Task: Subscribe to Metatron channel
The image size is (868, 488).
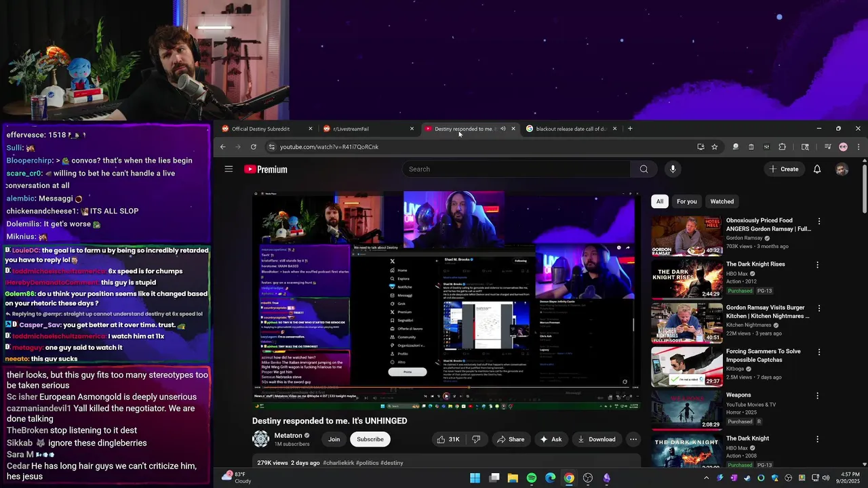Action: (x=370, y=439)
